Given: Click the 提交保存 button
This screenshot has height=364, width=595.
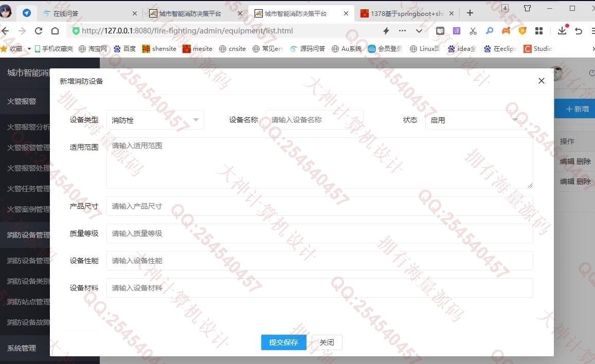Looking at the screenshot, I should coord(283,342).
